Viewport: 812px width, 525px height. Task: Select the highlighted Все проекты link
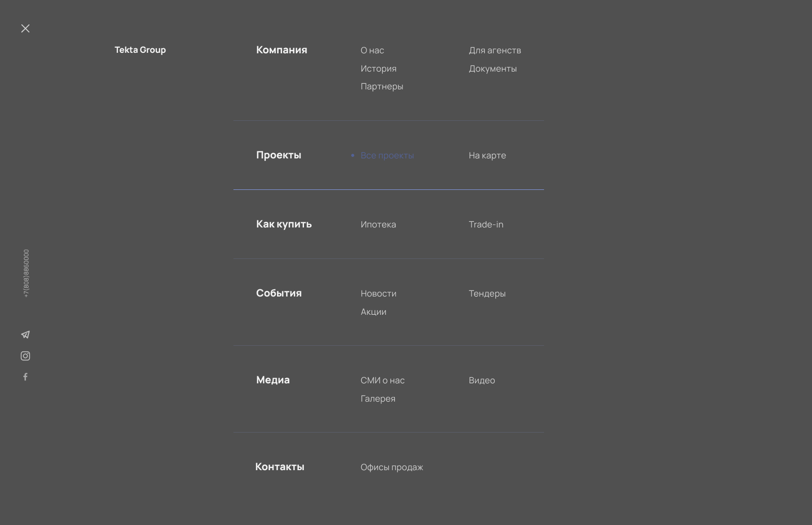pos(387,155)
